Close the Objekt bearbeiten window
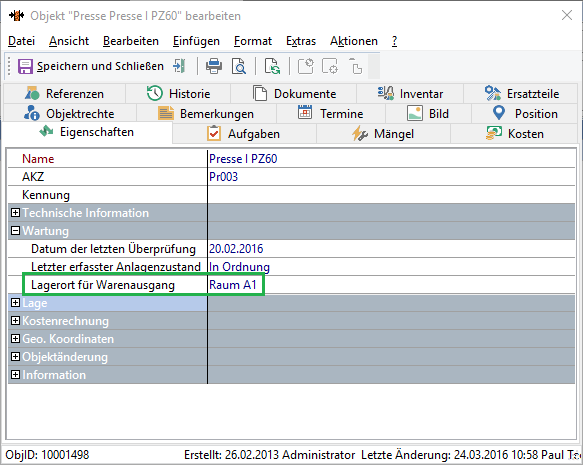583x465 pixels. (x=567, y=15)
